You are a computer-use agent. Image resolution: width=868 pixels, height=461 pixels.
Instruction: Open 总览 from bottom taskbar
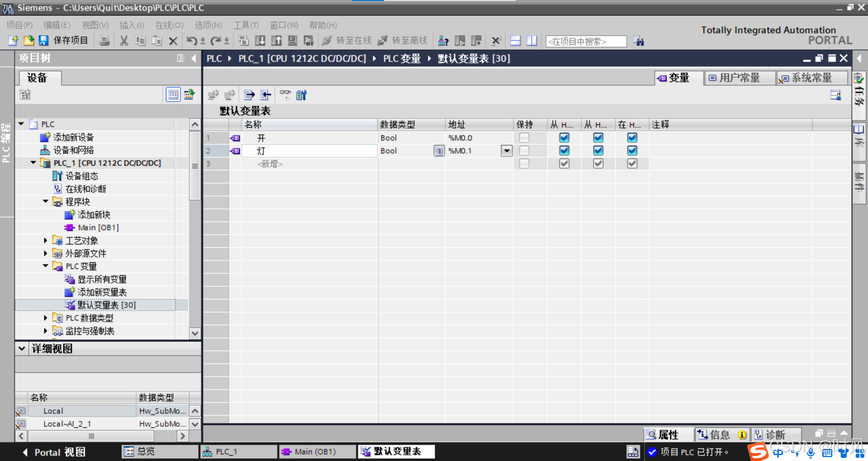click(159, 451)
